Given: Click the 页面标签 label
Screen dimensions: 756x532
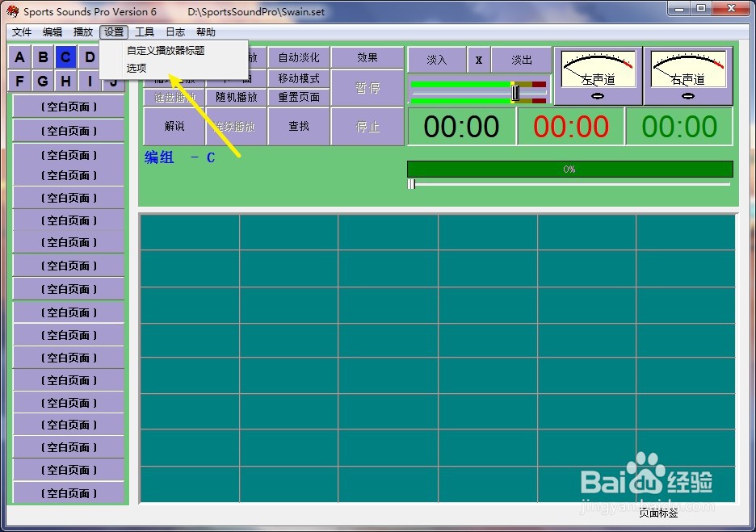Looking at the screenshot, I should (x=658, y=513).
